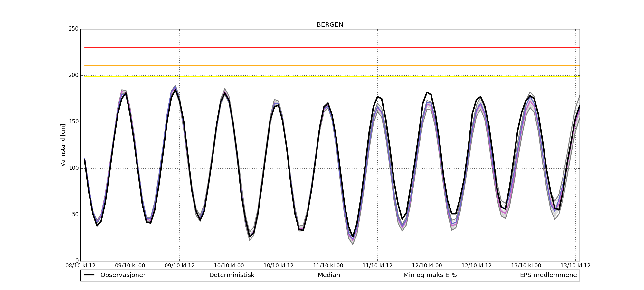Select the Deterministisk legend entry
The image size is (644, 290).
tap(224, 275)
